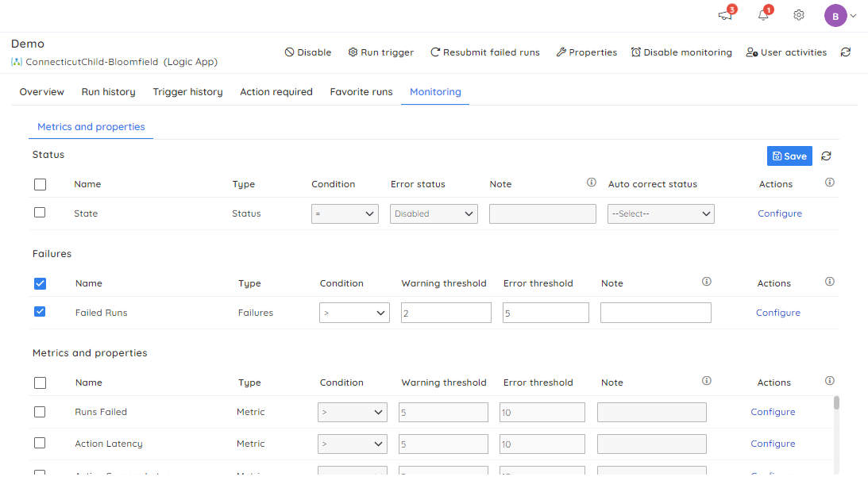The width and height of the screenshot is (868, 496).
Task: Change the Failed Runs condition dropdown
Action: click(354, 312)
